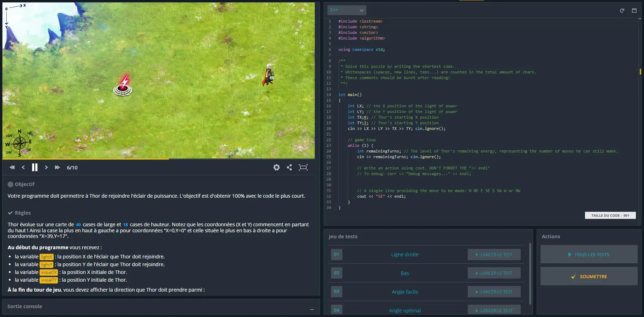Click test number badge 01
The height and width of the screenshot is (317, 644).
point(336,255)
